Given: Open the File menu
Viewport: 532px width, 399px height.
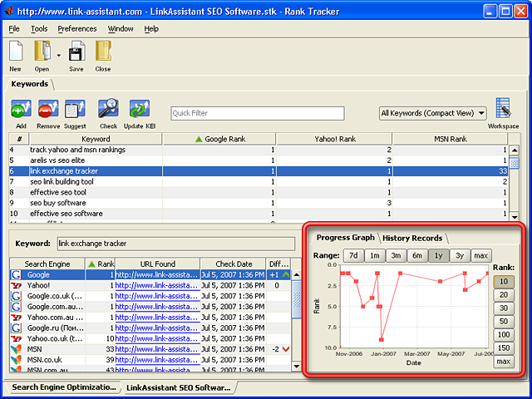Looking at the screenshot, I should point(14,29).
